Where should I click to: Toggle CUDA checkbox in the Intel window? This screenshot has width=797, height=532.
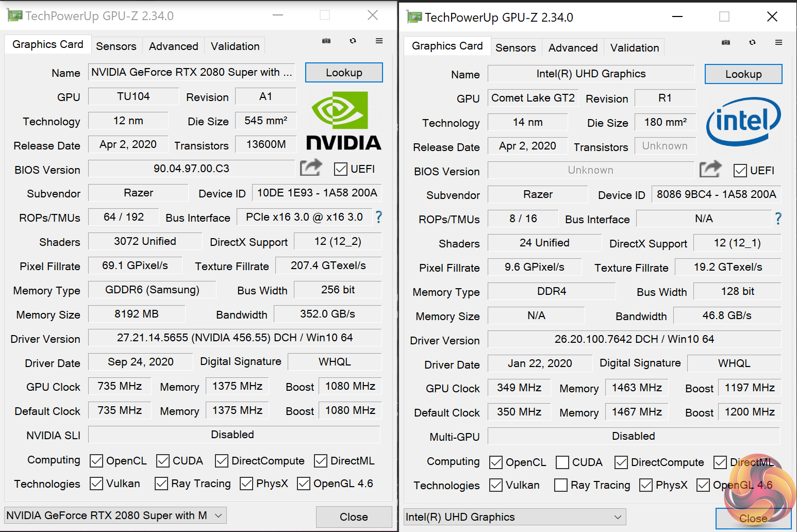tap(562, 462)
